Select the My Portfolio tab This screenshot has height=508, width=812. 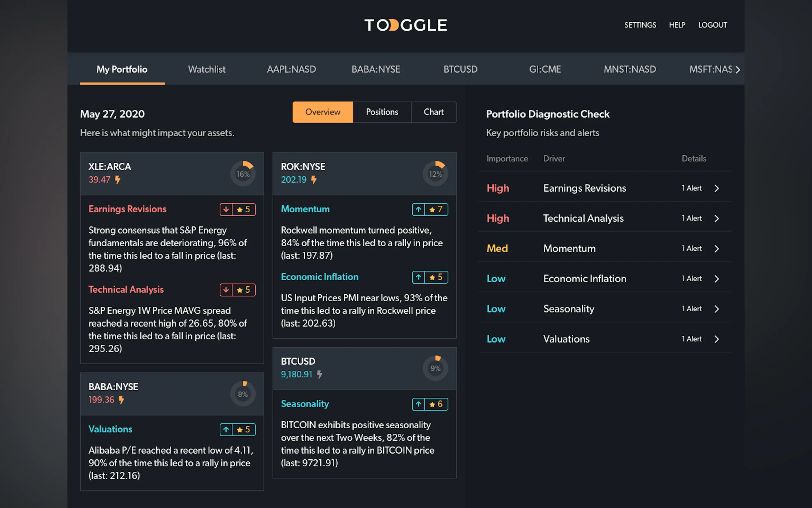(122, 69)
